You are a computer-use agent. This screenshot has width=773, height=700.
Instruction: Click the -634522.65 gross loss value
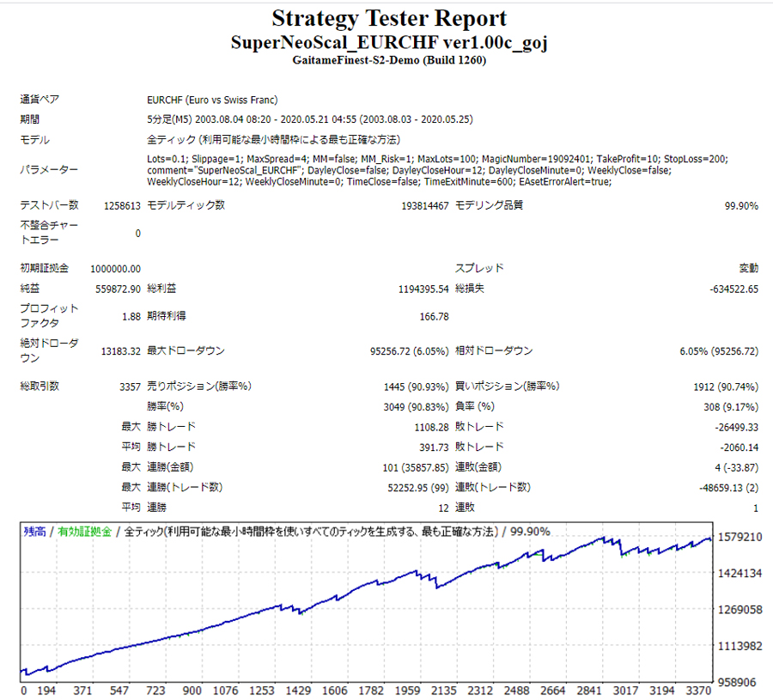(x=733, y=289)
